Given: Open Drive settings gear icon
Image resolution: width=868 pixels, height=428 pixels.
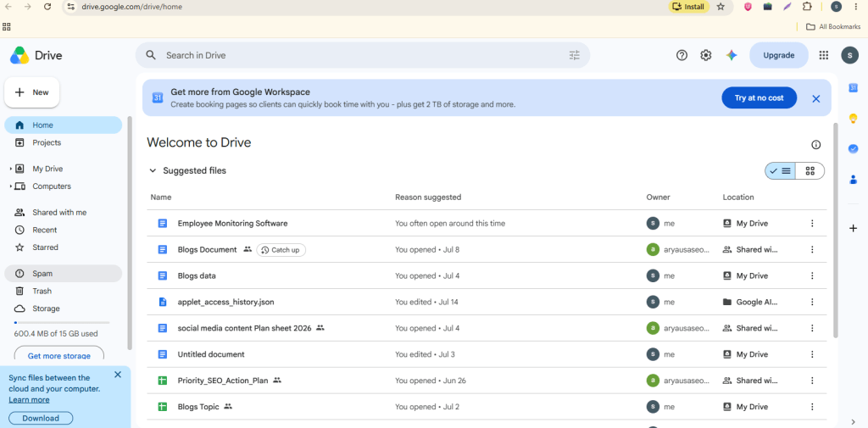Looking at the screenshot, I should pos(705,55).
